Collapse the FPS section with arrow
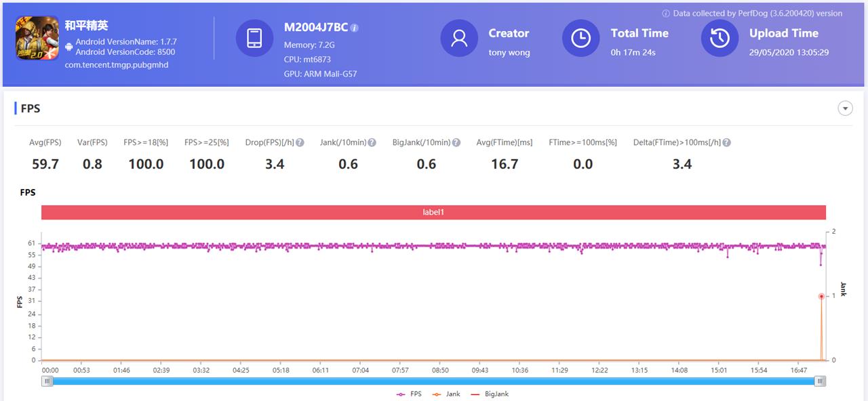The image size is (868, 401). point(845,108)
